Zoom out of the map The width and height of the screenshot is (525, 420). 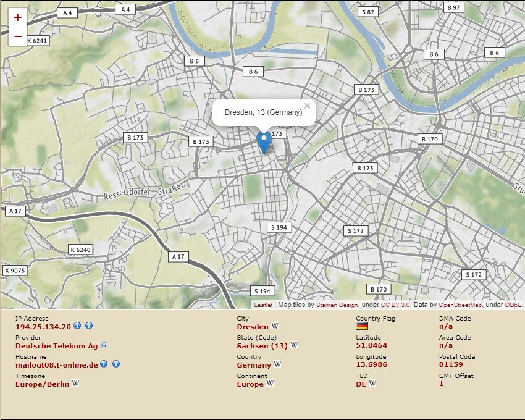(x=17, y=36)
